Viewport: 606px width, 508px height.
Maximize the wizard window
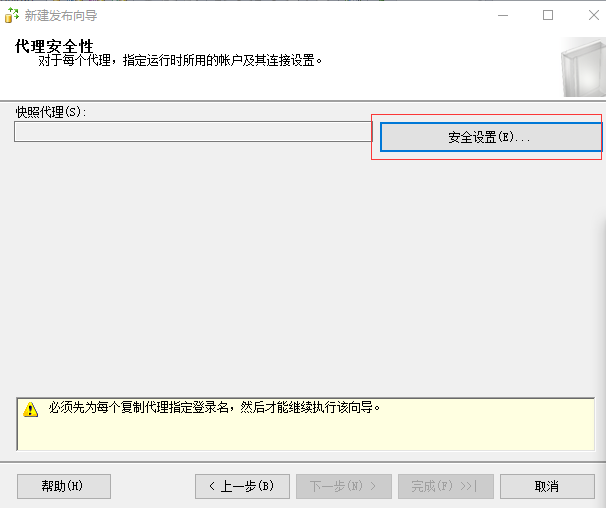[x=548, y=15]
